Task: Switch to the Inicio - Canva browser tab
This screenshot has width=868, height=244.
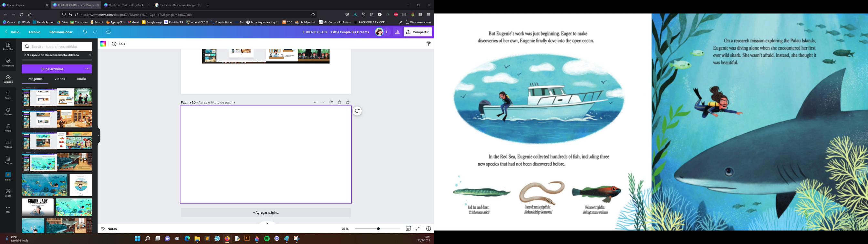Action: 25,5
